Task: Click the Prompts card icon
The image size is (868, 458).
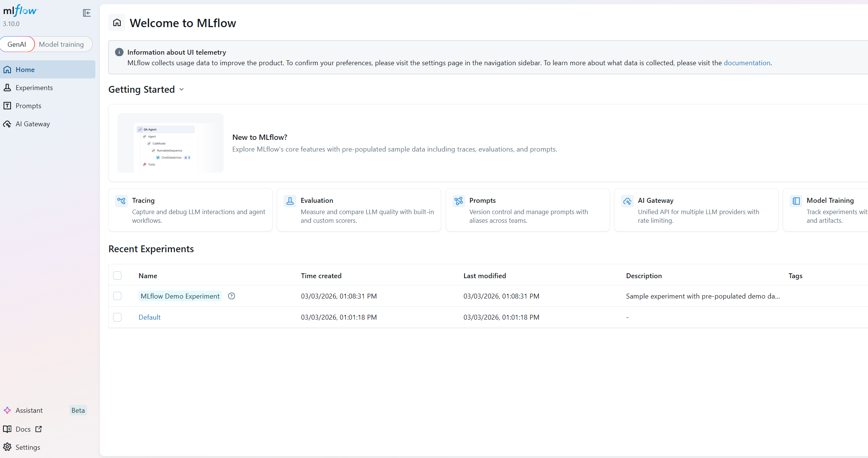Action: point(459,201)
